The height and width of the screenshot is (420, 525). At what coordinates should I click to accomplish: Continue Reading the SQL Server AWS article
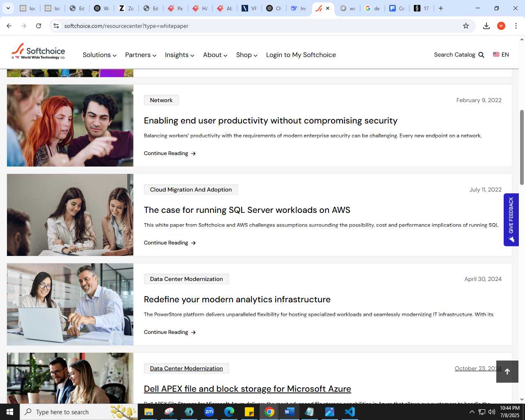click(x=170, y=243)
